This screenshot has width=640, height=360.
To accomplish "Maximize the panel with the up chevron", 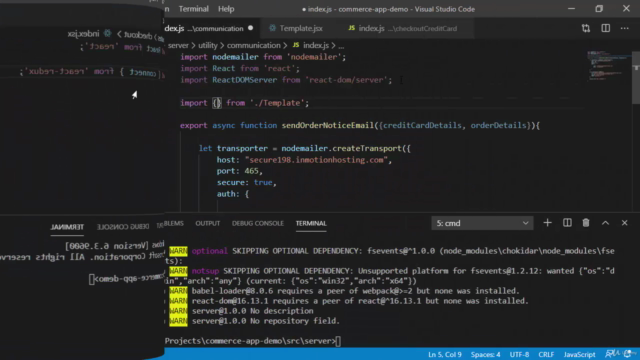I will pyautogui.click(x=605, y=223).
